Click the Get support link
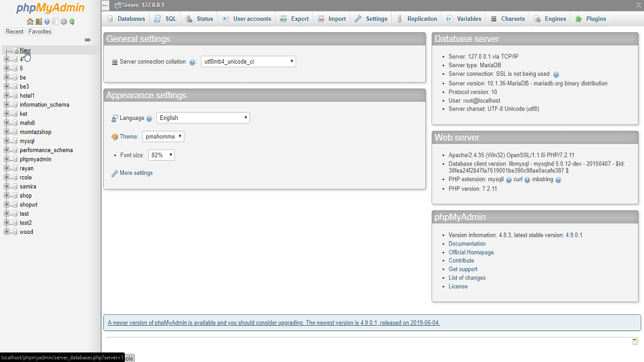Image resolution: width=644 pixels, height=362 pixels. pos(463,269)
